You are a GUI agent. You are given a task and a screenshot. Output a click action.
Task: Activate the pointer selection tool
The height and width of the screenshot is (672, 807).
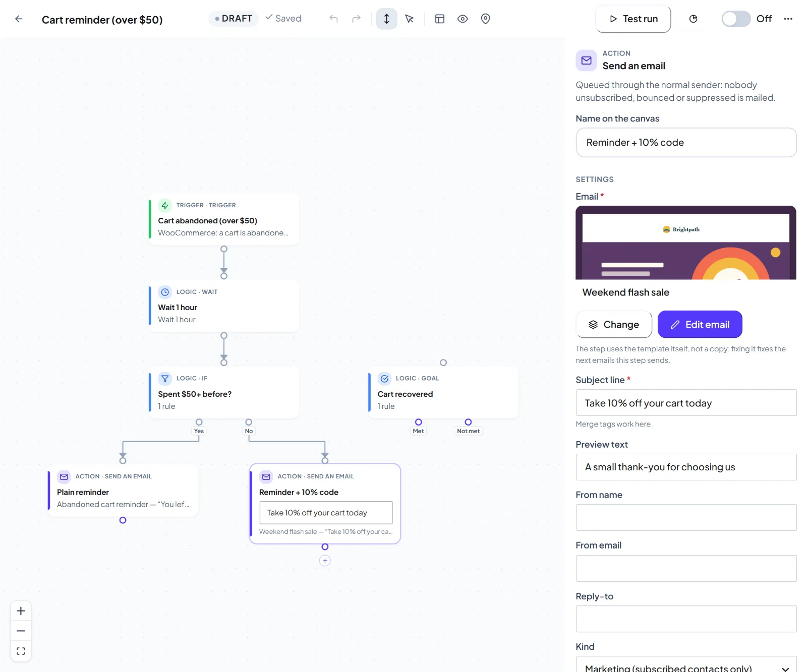pyautogui.click(x=410, y=19)
